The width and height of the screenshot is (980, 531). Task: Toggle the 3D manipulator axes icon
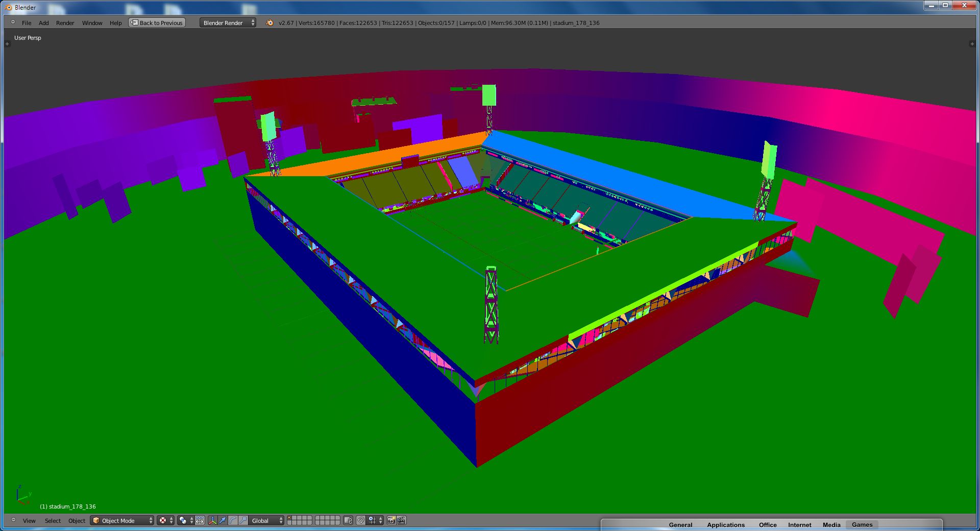213,520
